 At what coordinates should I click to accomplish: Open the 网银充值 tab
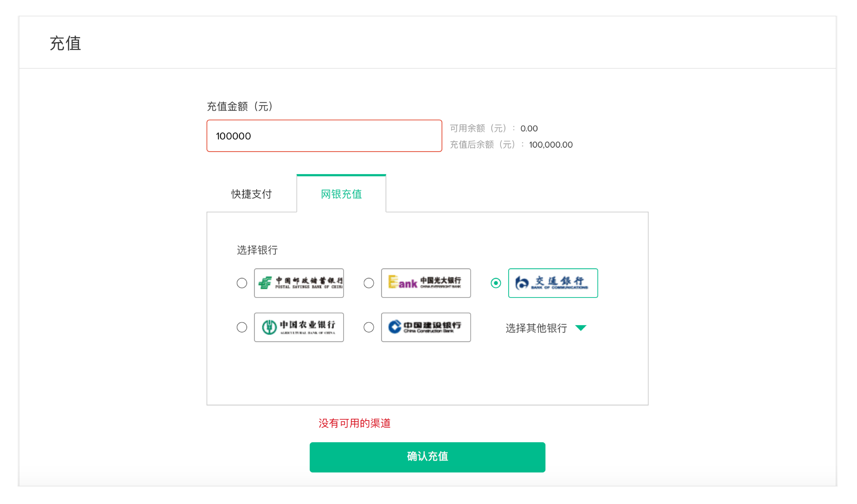(x=341, y=194)
